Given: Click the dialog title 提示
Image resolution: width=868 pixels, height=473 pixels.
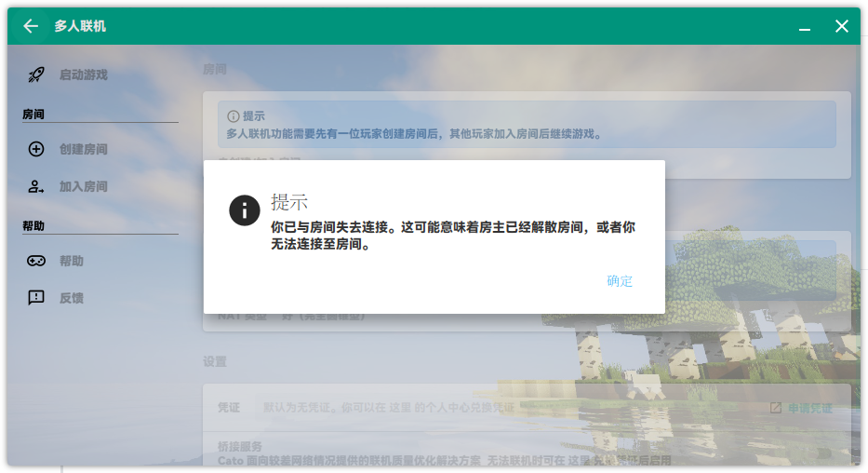Looking at the screenshot, I should click(289, 202).
